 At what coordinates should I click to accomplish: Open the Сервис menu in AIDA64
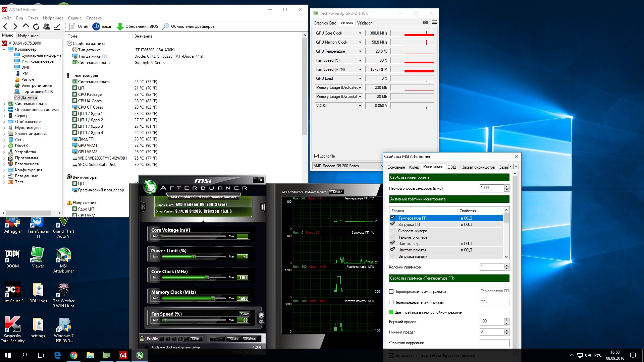[x=74, y=18]
